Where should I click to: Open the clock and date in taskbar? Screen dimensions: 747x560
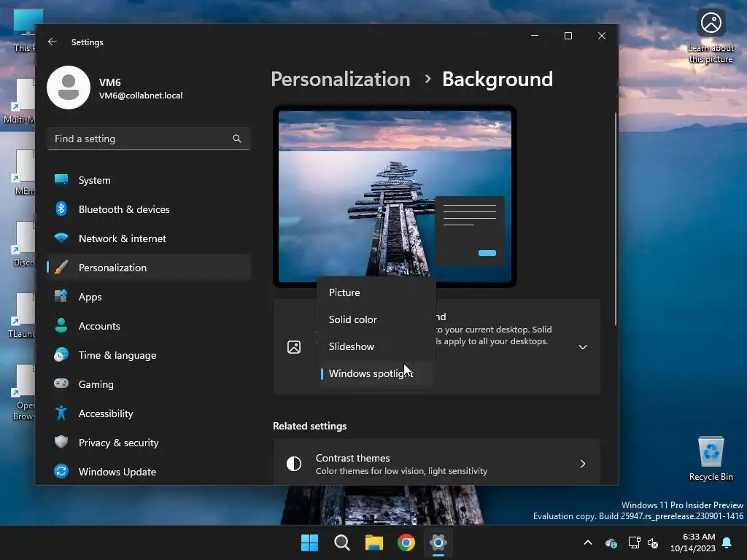tap(693, 542)
